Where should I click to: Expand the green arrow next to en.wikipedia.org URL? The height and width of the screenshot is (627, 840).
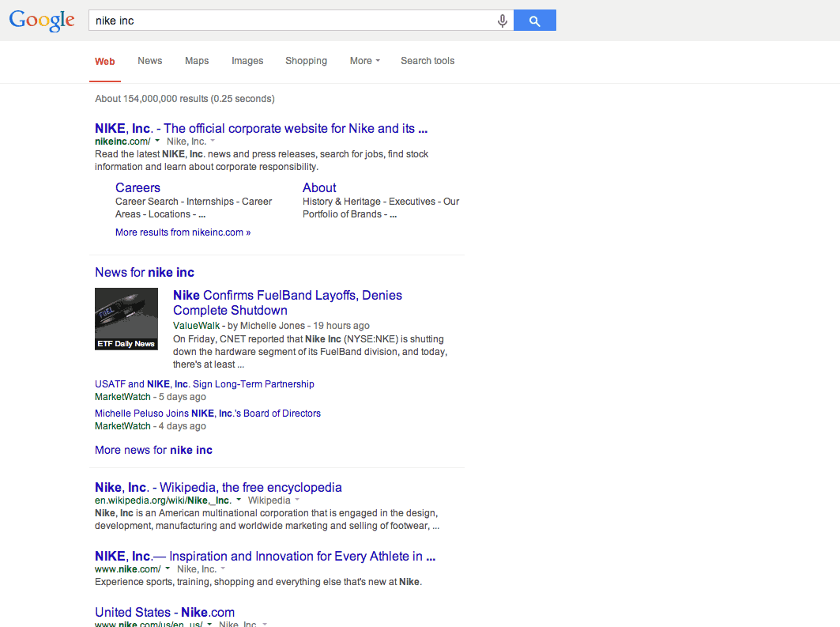[x=239, y=500]
